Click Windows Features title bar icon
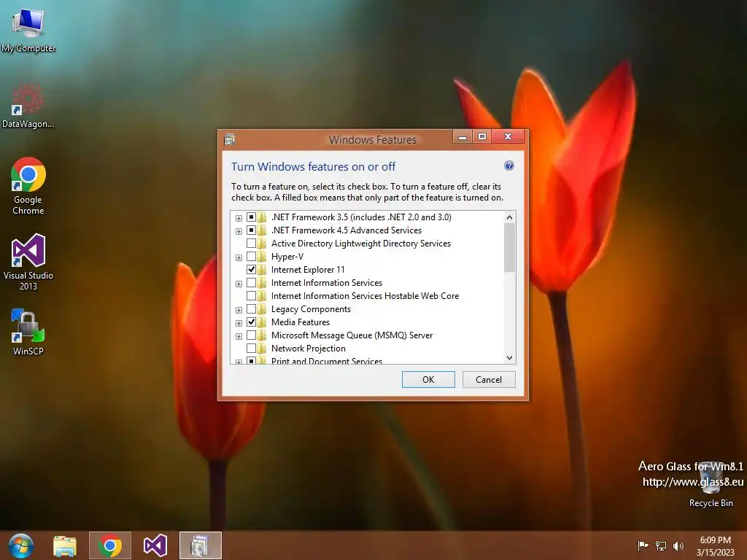This screenshot has height=560, width=747. [x=229, y=139]
